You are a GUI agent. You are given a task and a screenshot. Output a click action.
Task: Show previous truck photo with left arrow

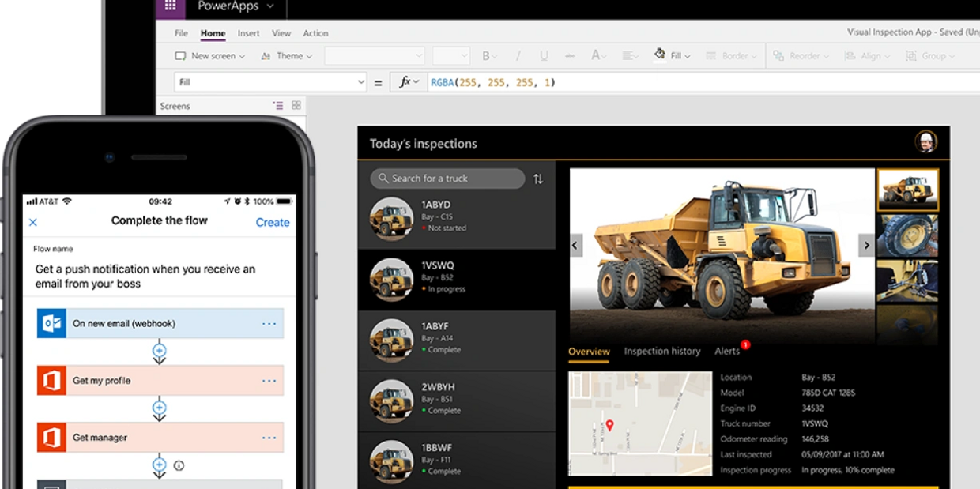[575, 246]
